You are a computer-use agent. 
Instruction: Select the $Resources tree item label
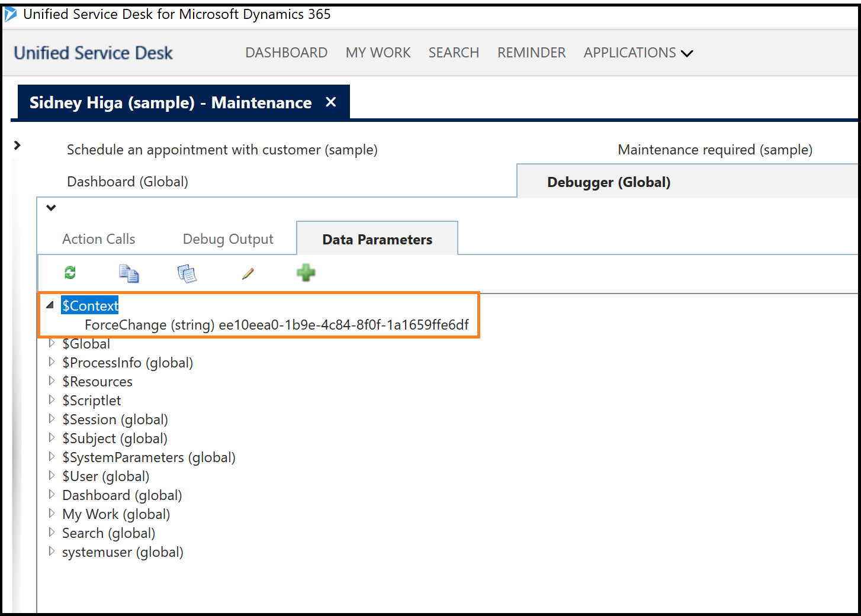98,382
